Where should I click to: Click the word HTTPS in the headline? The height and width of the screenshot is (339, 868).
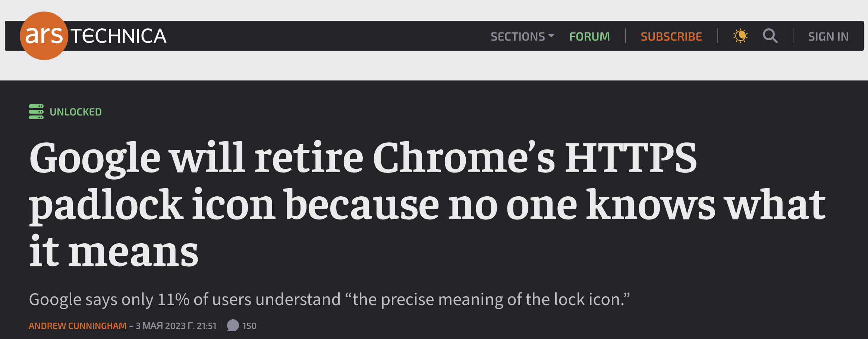point(630,158)
